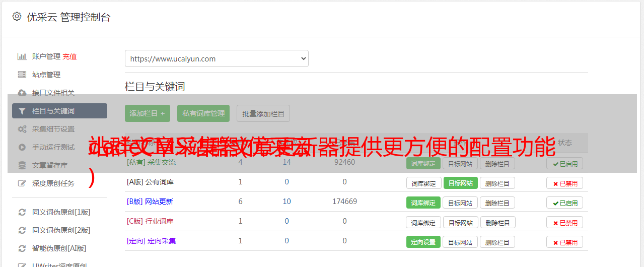Click the 栏目与关键词 page heading
The height and width of the screenshot is (267, 644).
(155, 87)
